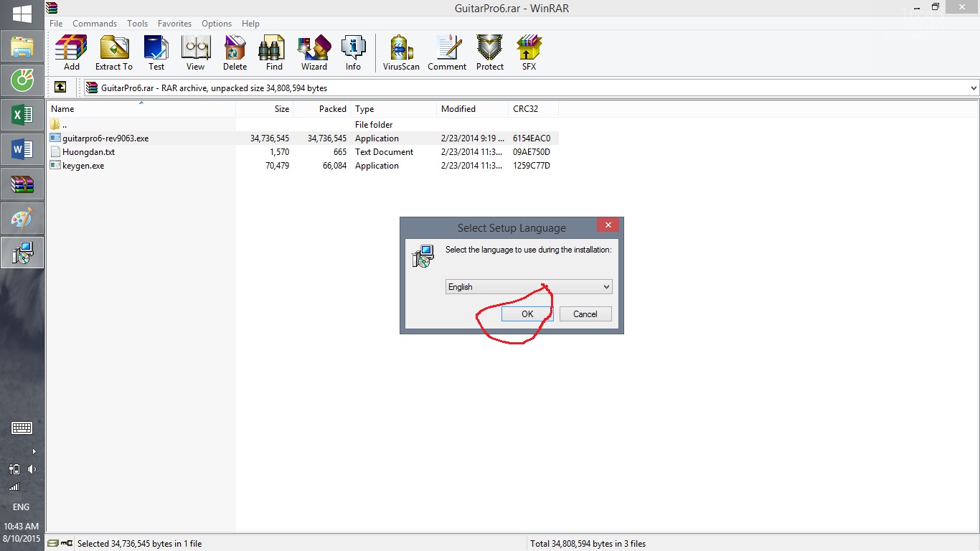
Task: Close the Select Setup Language dialog
Action: pyautogui.click(x=608, y=225)
